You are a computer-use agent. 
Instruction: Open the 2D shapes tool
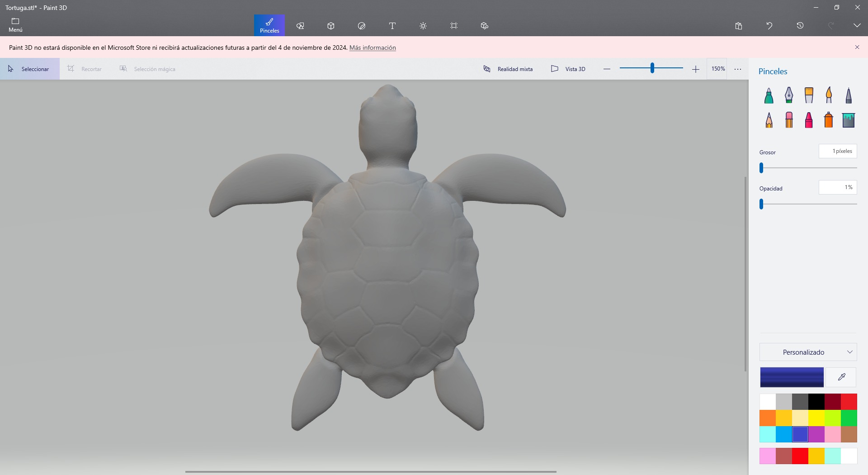[x=300, y=26]
